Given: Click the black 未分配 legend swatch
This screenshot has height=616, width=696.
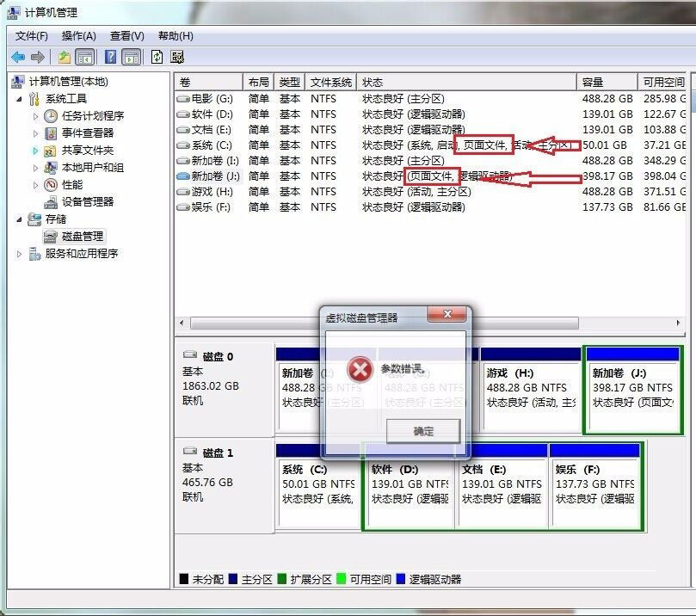Looking at the screenshot, I should click(184, 579).
